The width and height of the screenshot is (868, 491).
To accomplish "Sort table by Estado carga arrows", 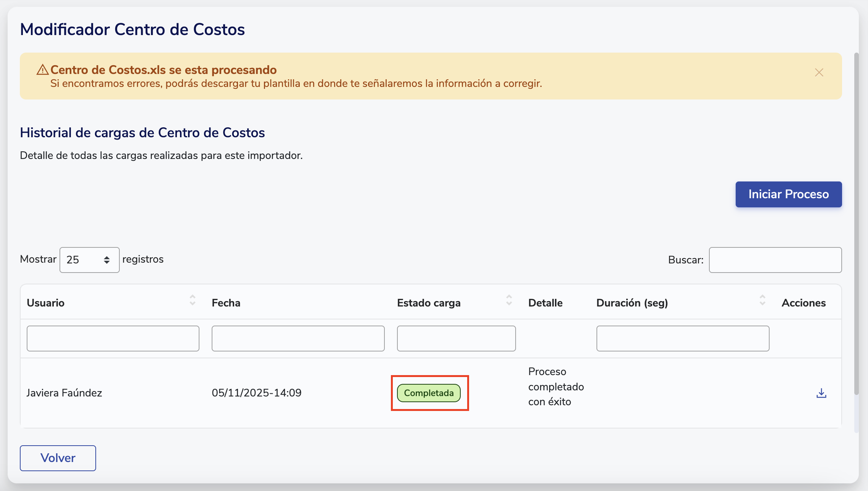I will point(509,300).
